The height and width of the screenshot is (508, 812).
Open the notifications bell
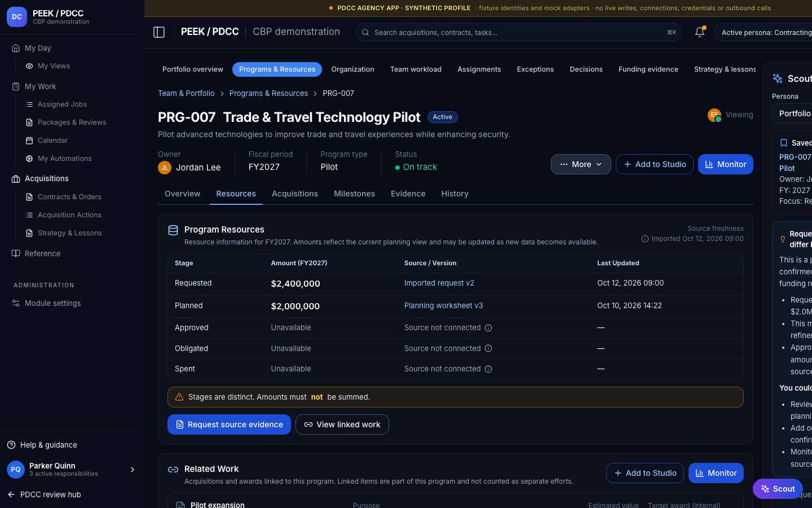click(700, 32)
